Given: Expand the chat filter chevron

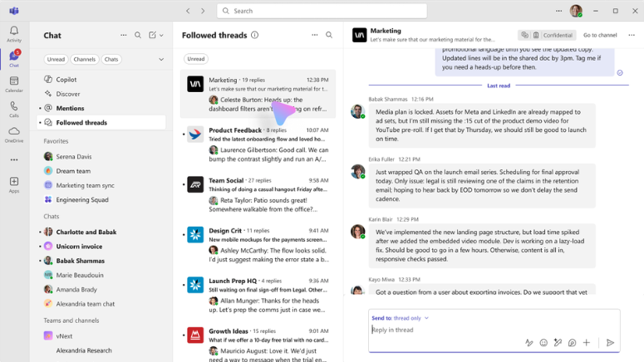Looking at the screenshot, I should 161,59.
